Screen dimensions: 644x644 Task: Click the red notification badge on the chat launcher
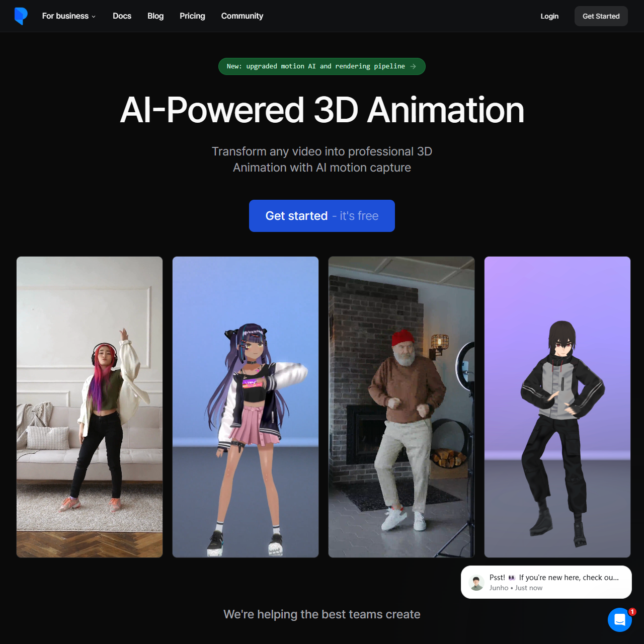point(632,611)
